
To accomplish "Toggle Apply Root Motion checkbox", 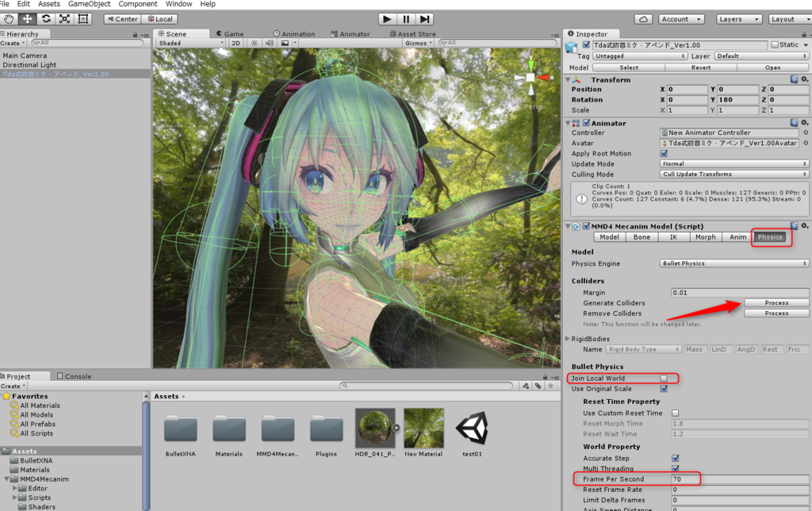I will point(664,153).
